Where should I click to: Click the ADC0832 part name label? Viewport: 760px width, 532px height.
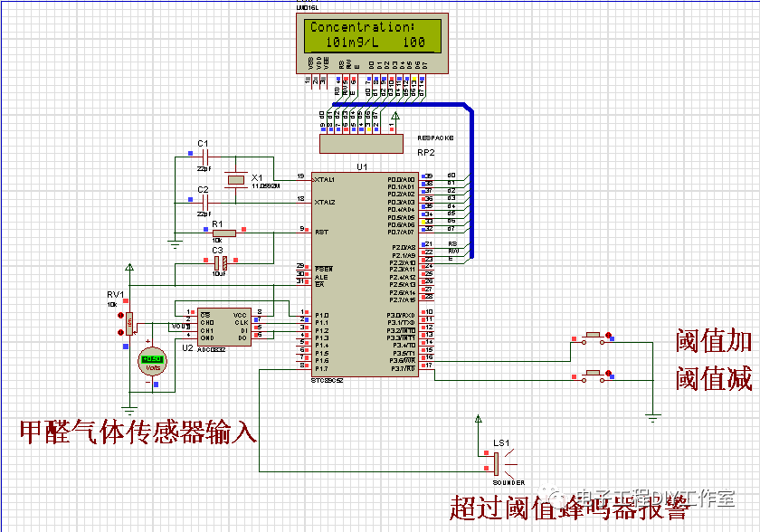(212, 350)
